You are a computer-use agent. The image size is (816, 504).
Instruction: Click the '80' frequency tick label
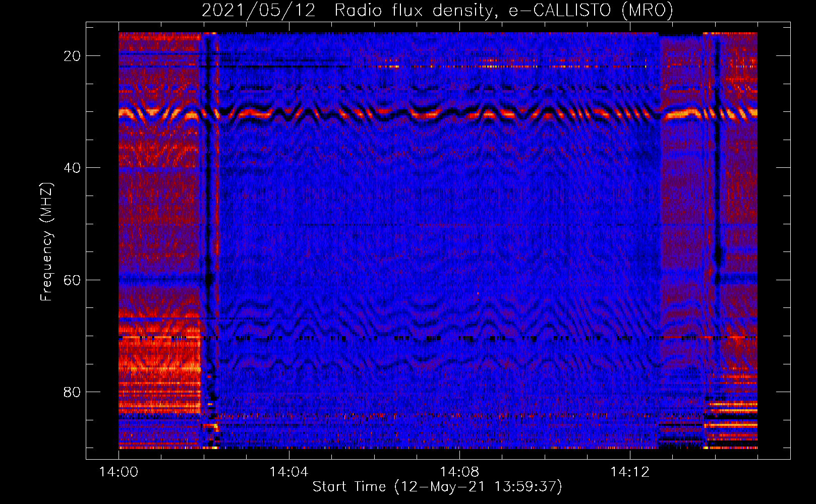pyautogui.click(x=72, y=392)
